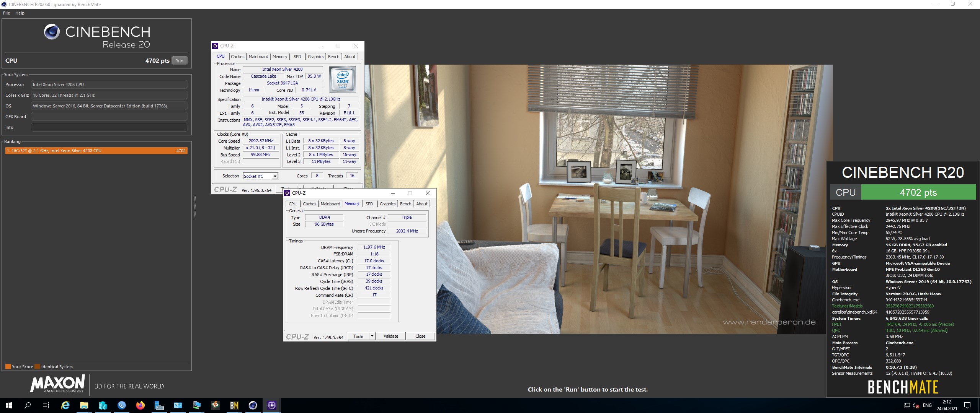Open Server Manager taskbar icon
Screen dimensions: 980x413
tap(103, 405)
